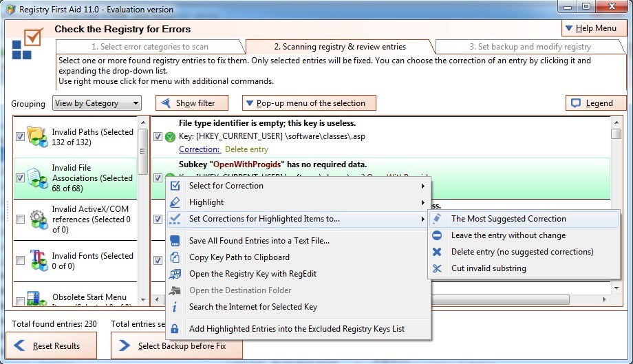
Task: Expand the Set Corrections submenu arrow
Action: [422, 219]
